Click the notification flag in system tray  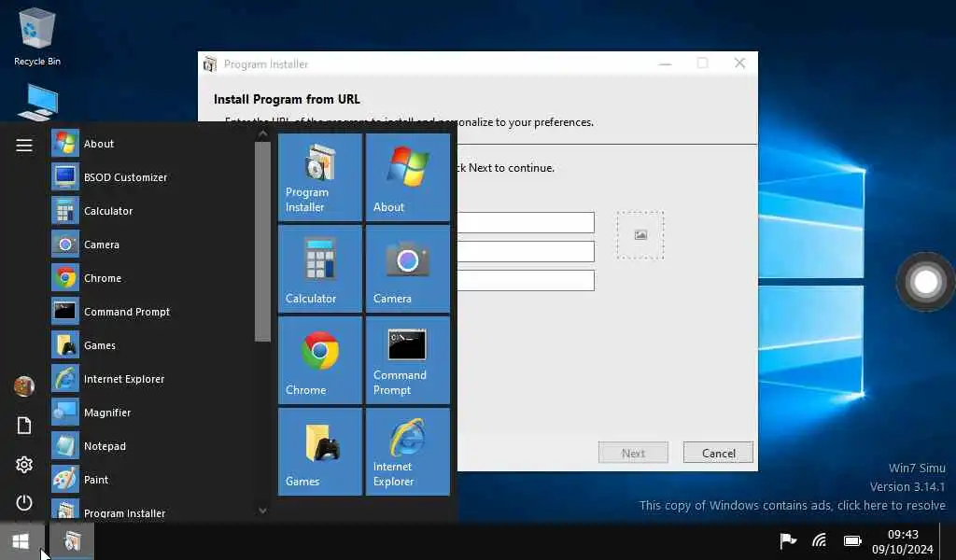[x=788, y=540]
